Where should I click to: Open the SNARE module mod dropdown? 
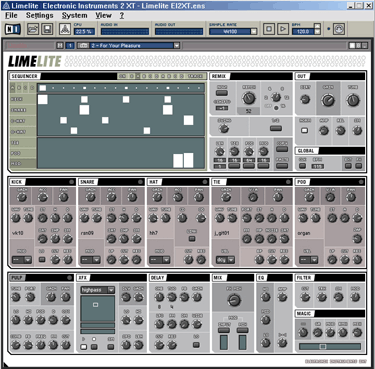tap(90, 260)
